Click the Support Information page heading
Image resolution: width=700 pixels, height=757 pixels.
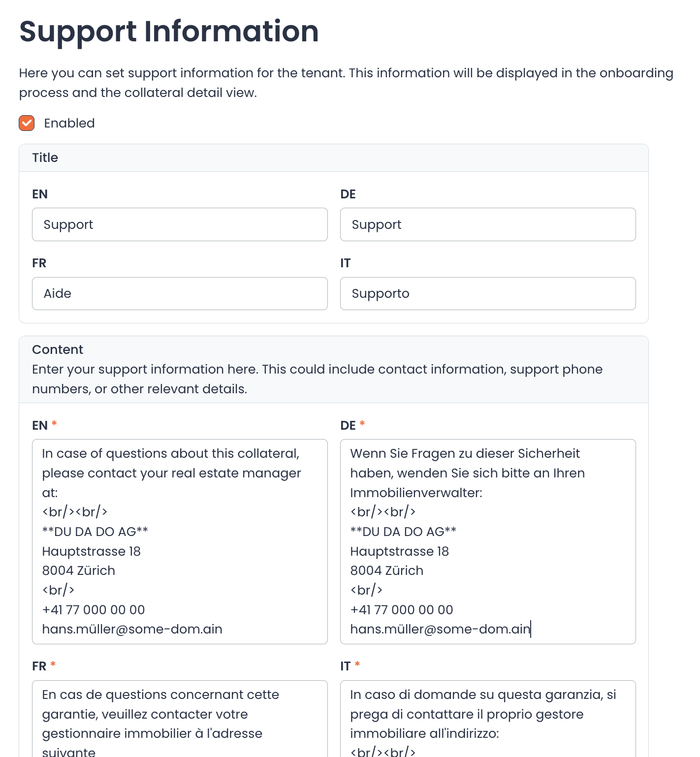168,32
